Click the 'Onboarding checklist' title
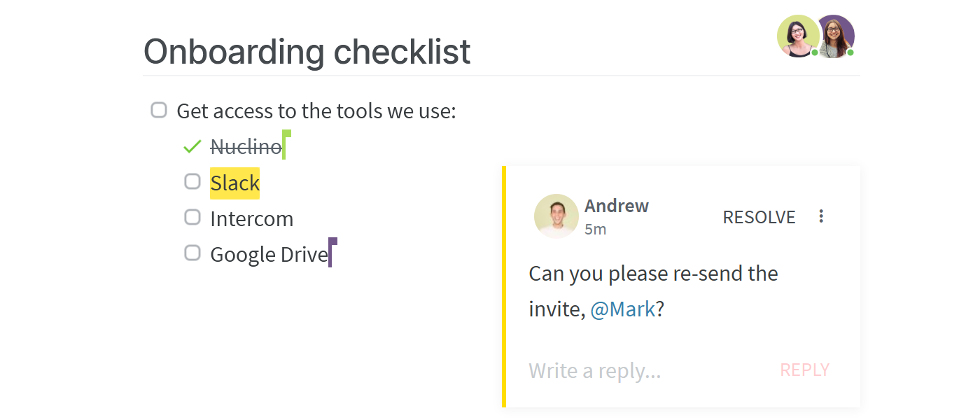980x420 pixels. [x=307, y=51]
